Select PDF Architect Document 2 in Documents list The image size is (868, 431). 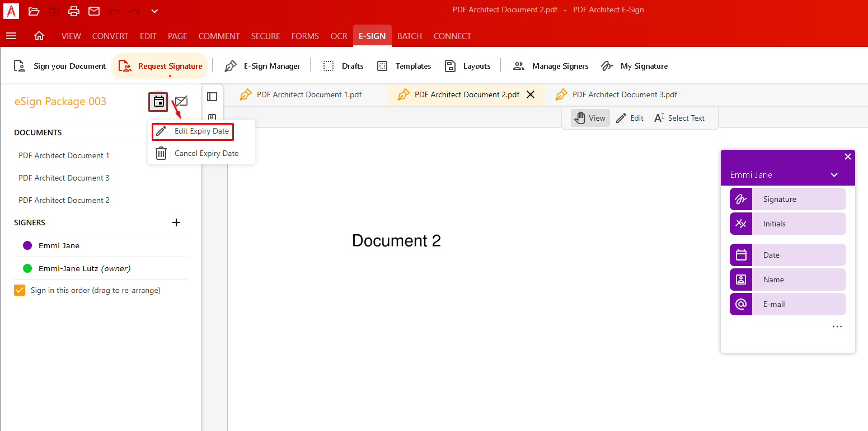point(64,200)
